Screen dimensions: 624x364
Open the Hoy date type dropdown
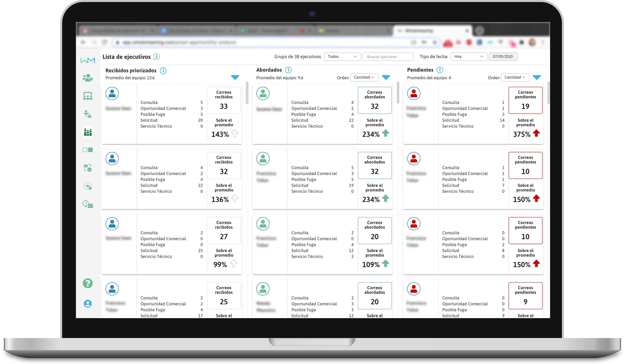point(469,57)
